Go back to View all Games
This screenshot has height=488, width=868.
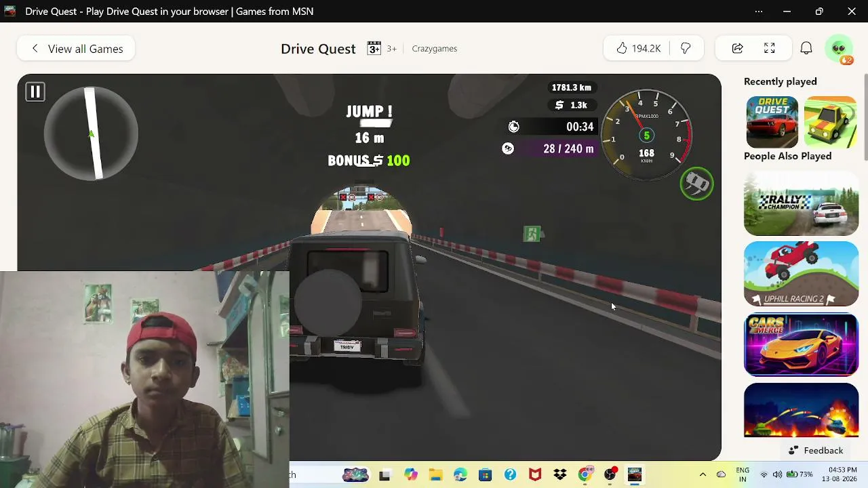76,49
